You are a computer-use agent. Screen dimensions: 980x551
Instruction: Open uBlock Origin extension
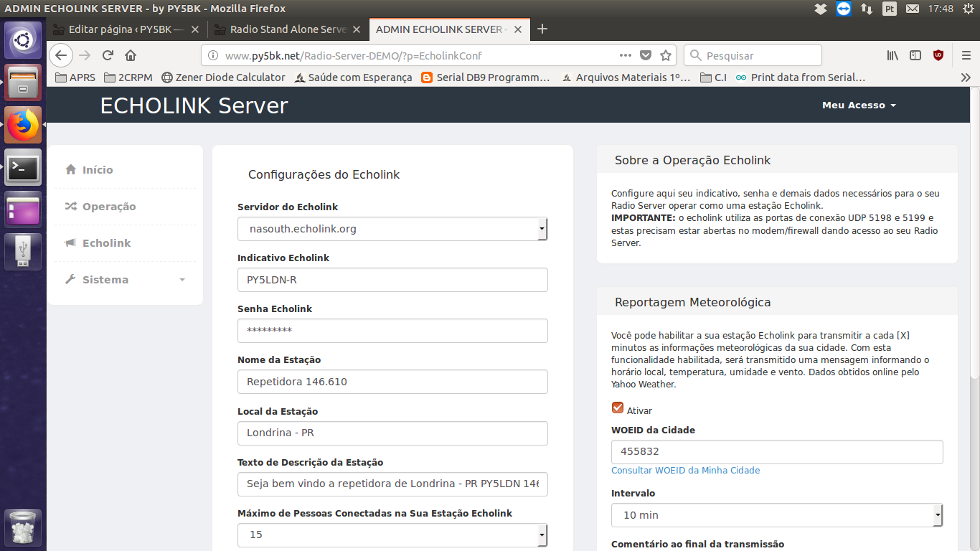[938, 55]
